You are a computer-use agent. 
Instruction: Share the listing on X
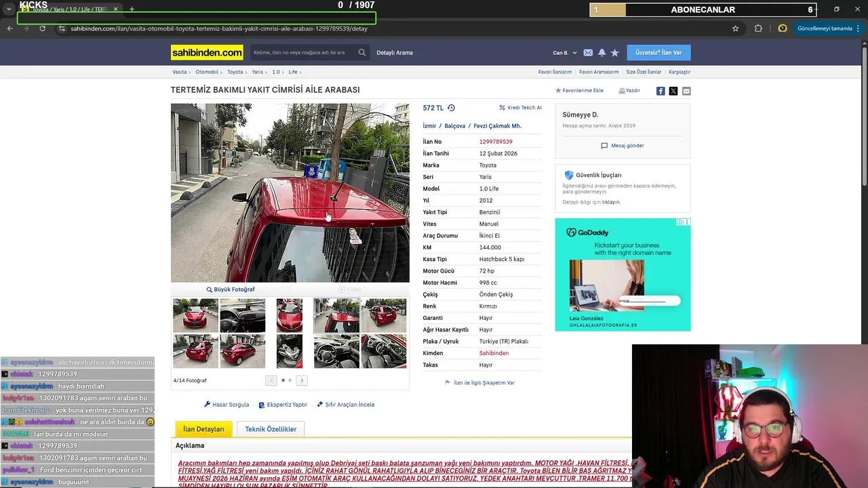coord(673,91)
